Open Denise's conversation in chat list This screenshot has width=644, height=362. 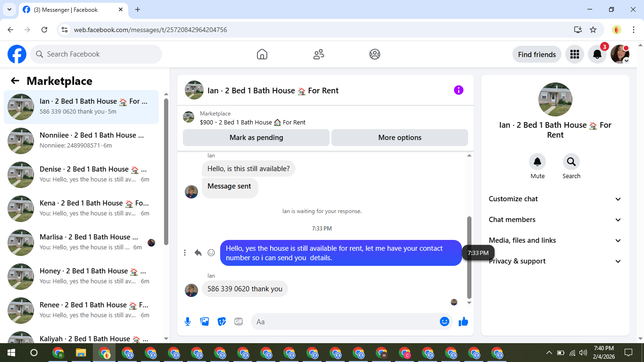click(82, 175)
